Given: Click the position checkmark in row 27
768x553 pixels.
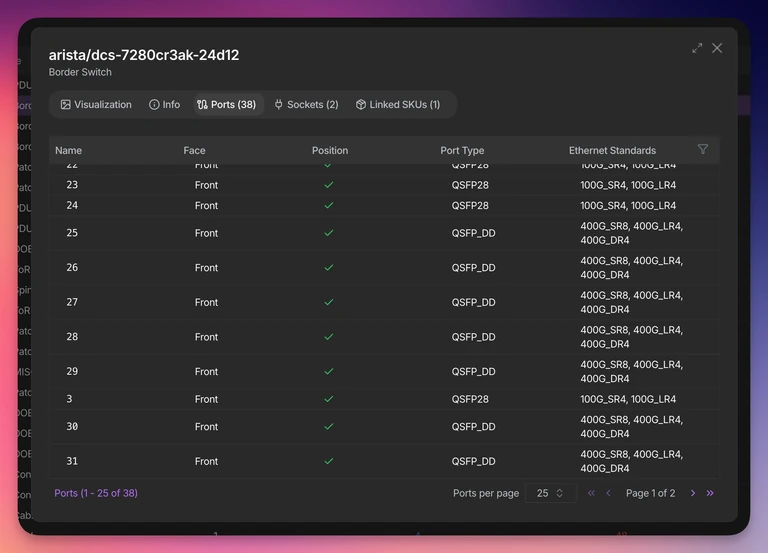Looking at the screenshot, I should pos(329,302).
